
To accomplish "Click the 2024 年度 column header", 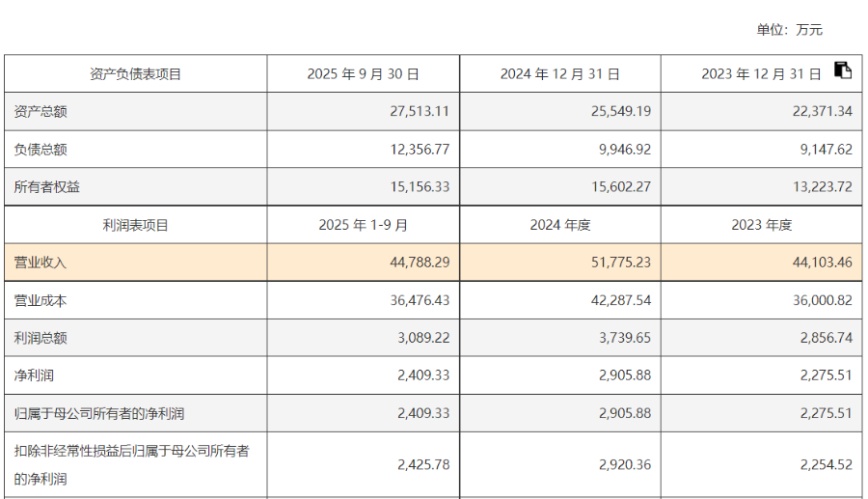I will [x=559, y=226].
